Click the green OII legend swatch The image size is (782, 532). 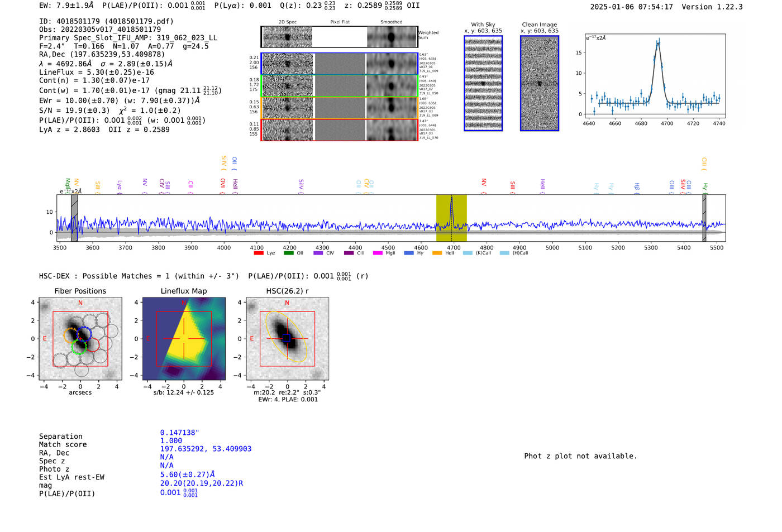click(288, 253)
